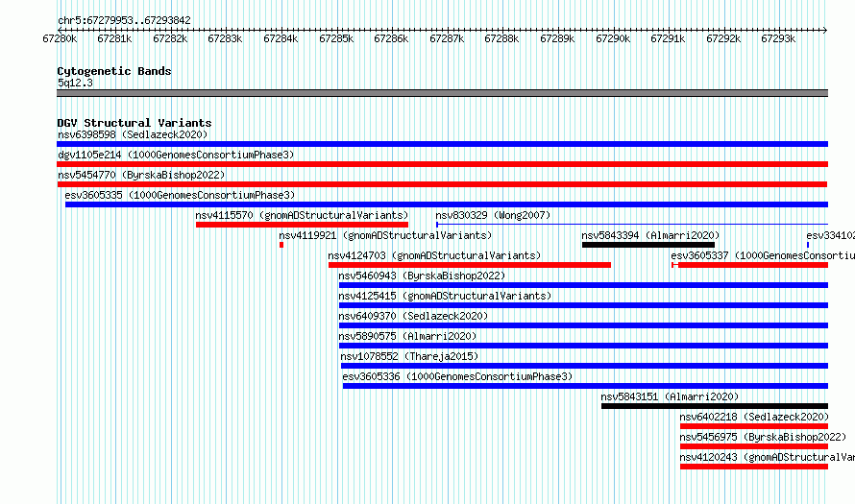Click the red bar under nsv5454770
855x504 pixels.
click(x=442, y=184)
